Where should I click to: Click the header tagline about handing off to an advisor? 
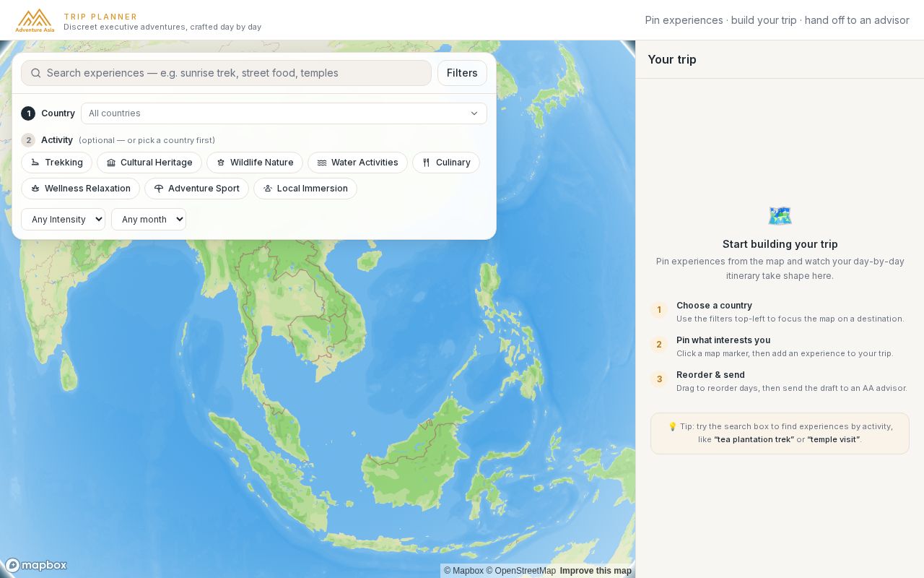[777, 20]
